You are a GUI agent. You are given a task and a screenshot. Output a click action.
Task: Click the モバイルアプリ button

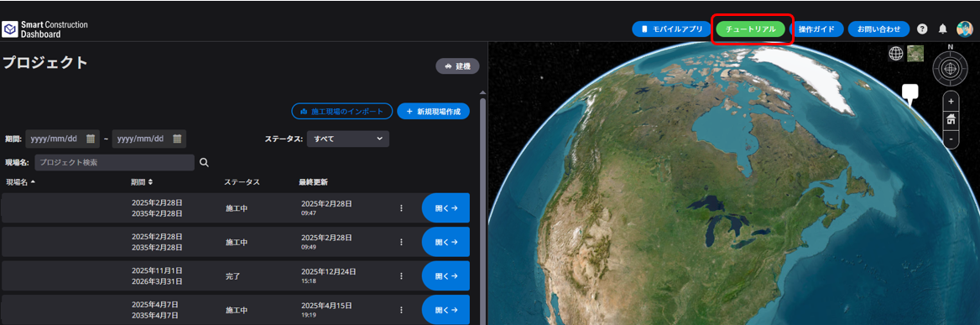coord(671,29)
